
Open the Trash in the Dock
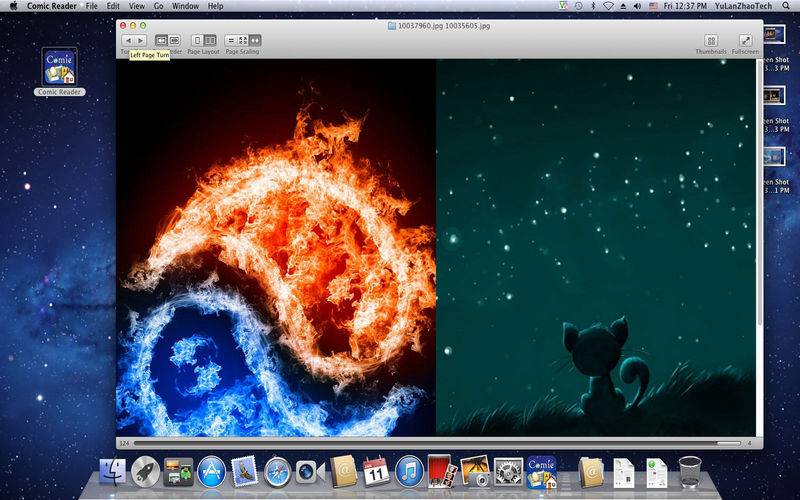coord(690,471)
